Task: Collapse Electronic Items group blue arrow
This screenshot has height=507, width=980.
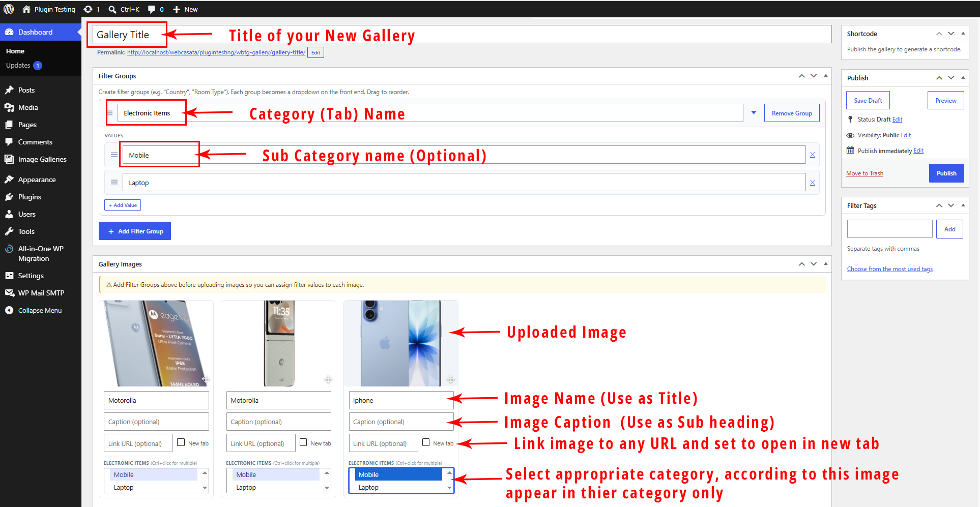Action: pos(754,113)
